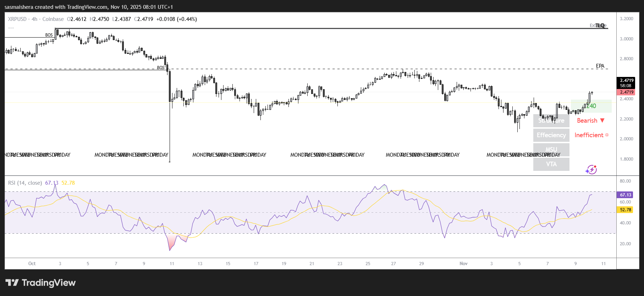Viewport: 644px width, 296px height.
Task: Click the 2.0000 price axis level
Action: click(x=626, y=139)
